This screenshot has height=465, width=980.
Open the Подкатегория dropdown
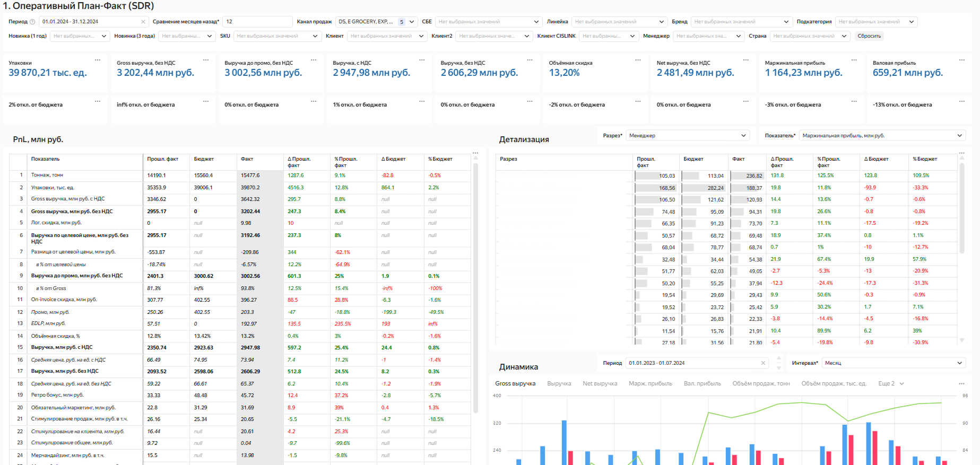(876, 22)
